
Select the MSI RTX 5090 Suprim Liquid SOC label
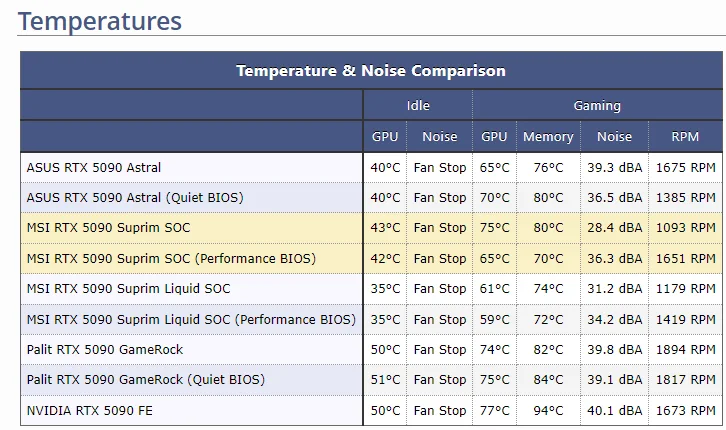128,289
